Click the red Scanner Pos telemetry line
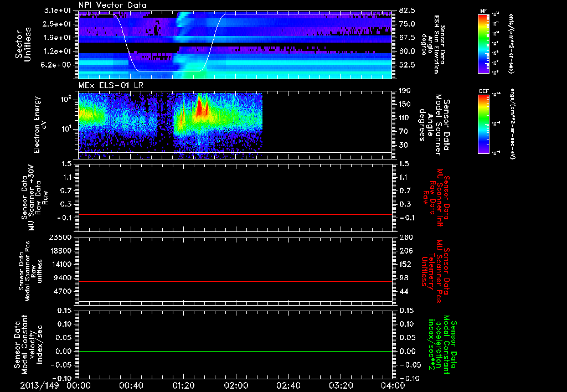Image resolution: width=567 pixels, height=392 pixels. click(x=235, y=281)
